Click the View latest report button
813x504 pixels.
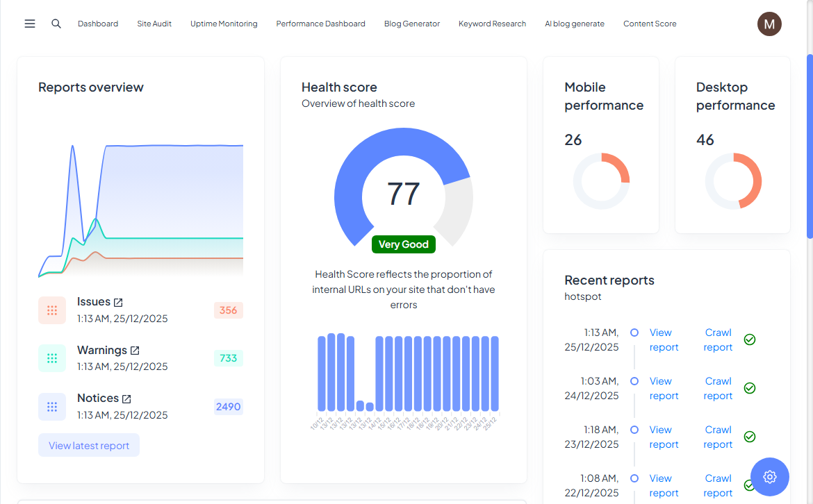pos(89,446)
